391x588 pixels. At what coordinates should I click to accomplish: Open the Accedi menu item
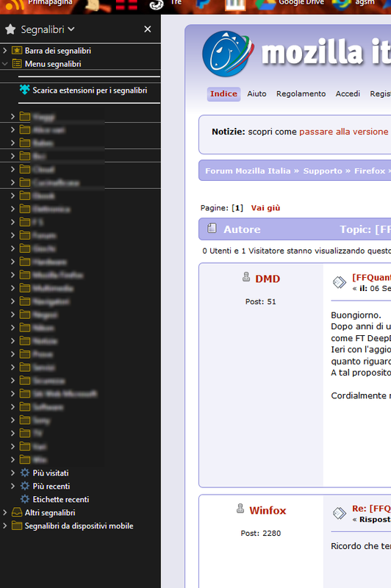coord(348,94)
